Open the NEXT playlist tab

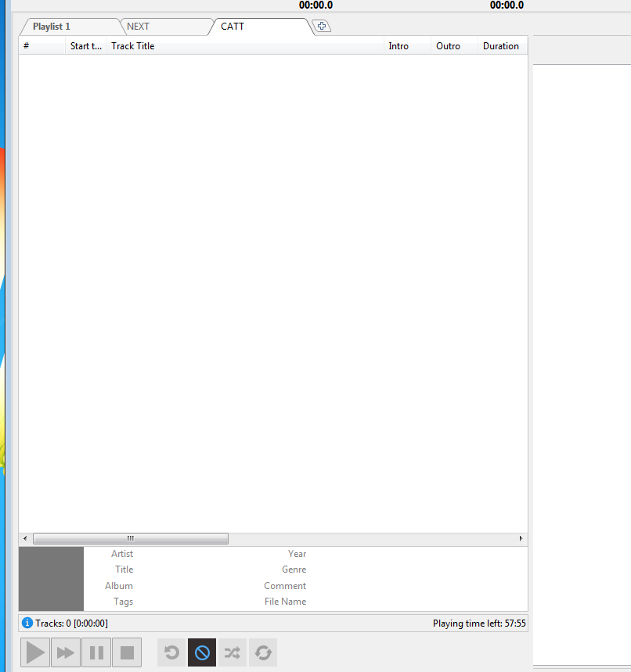139,27
